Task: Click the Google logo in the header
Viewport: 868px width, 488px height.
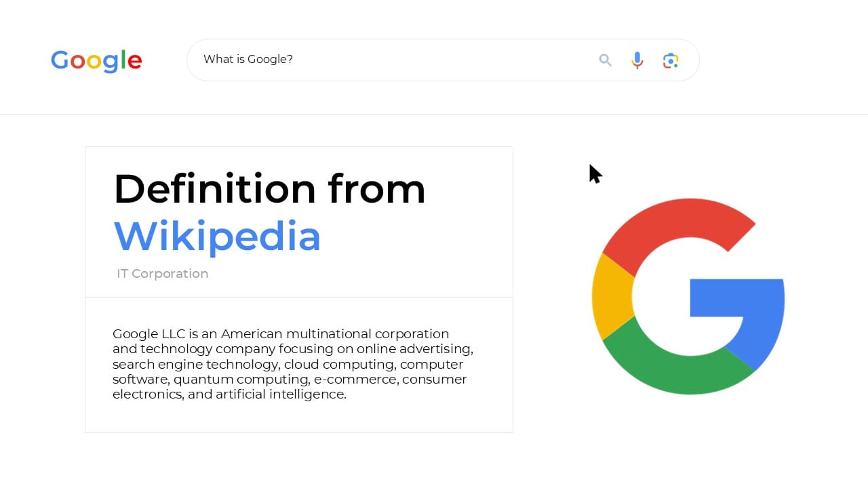Action: [96, 61]
